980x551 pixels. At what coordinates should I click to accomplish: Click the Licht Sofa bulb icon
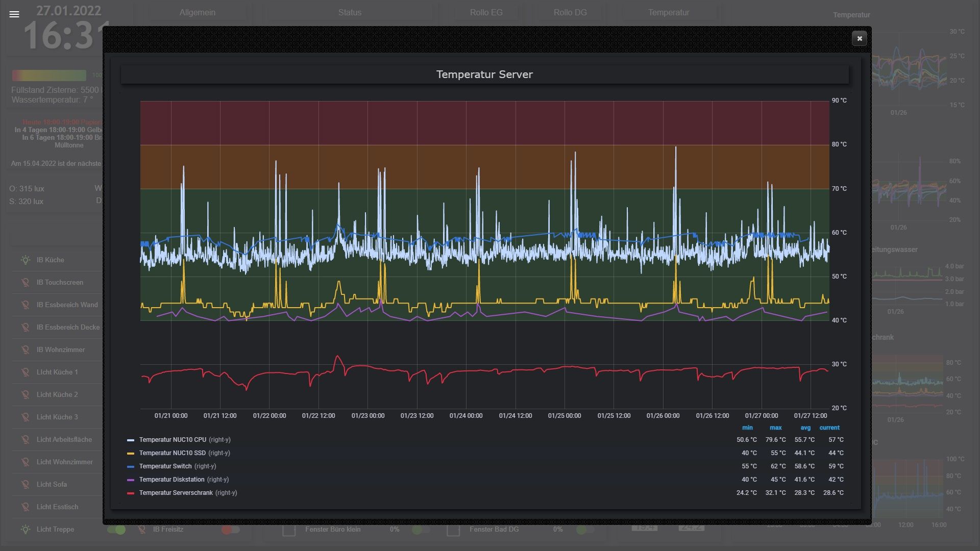tap(25, 484)
